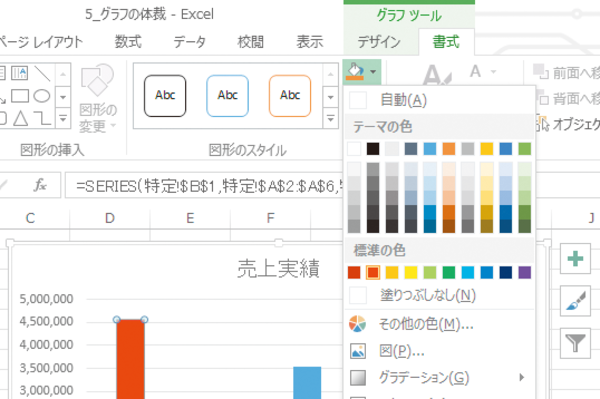
Task: Select the line shape in shape gallery
Action: pyautogui.click(x=42, y=73)
